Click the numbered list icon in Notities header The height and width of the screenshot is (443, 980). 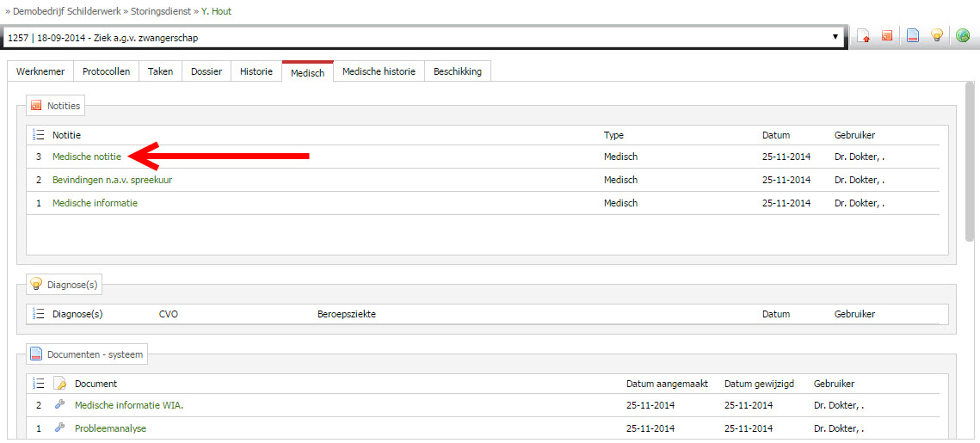coord(38,135)
